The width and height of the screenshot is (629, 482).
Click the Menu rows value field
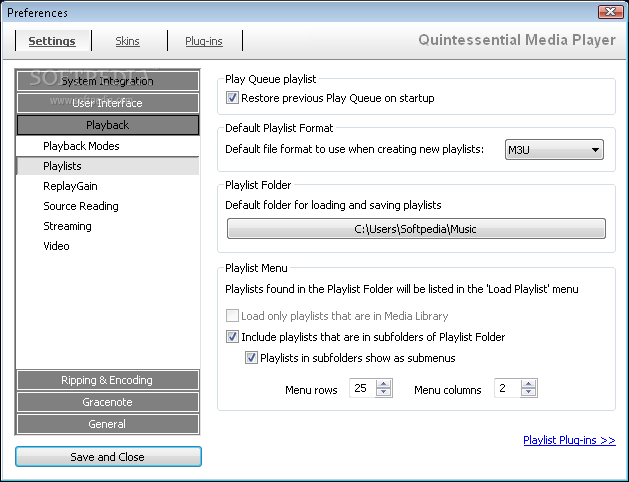362,388
